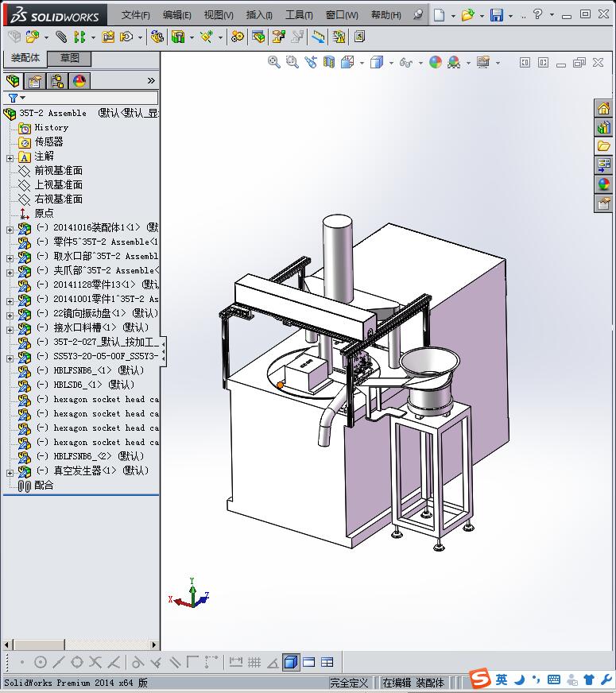Image resolution: width=616 pixels, height=693 pixels.
Task: Click the Zoom to Area icon
Action: point(292,62)
